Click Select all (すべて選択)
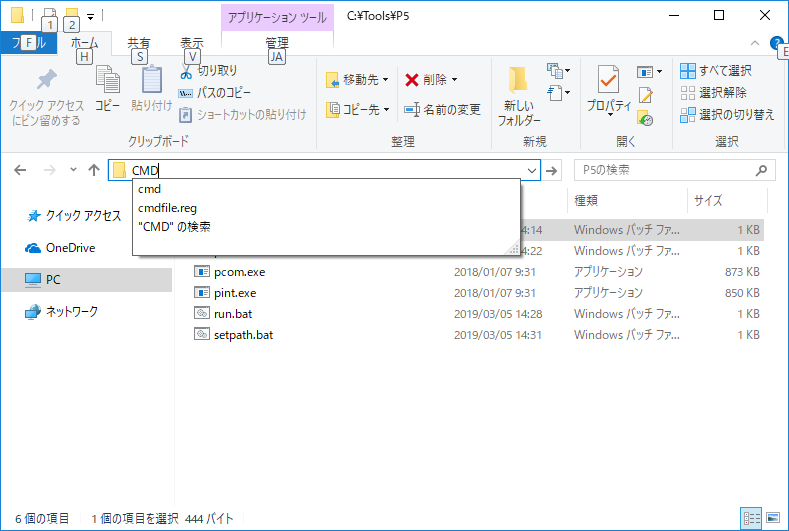The height and width of the screenshot is (531, 789). click(716, 71)
